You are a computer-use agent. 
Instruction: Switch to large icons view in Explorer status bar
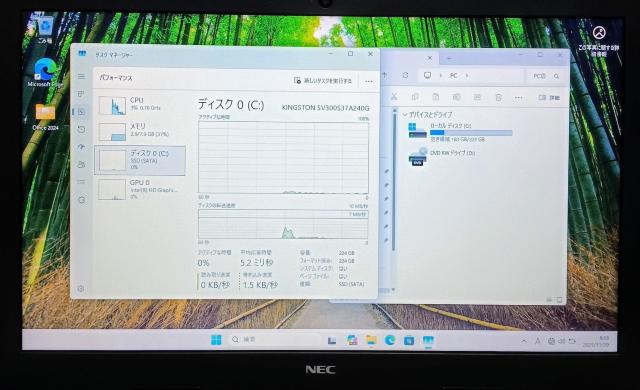point(560,300)
